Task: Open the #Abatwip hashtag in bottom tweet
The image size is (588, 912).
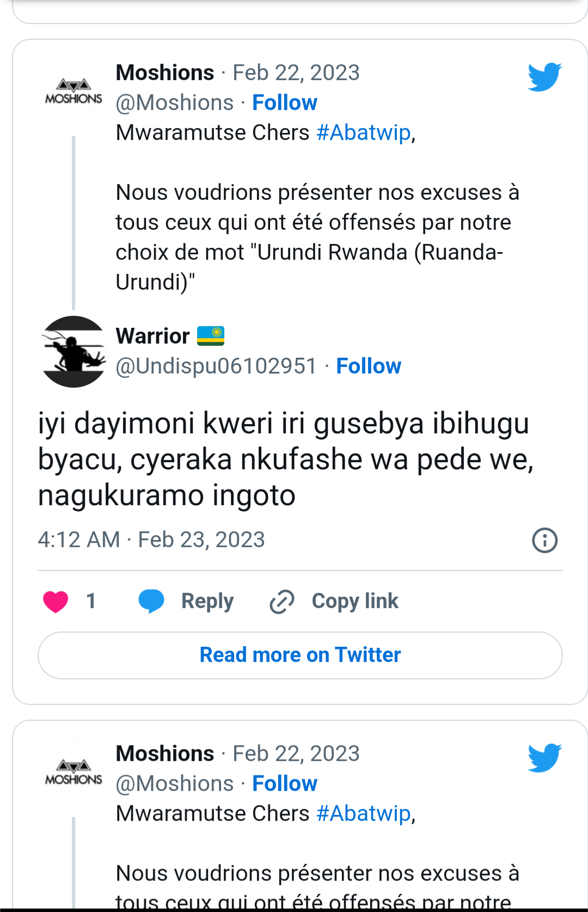Action: [363, 813]
